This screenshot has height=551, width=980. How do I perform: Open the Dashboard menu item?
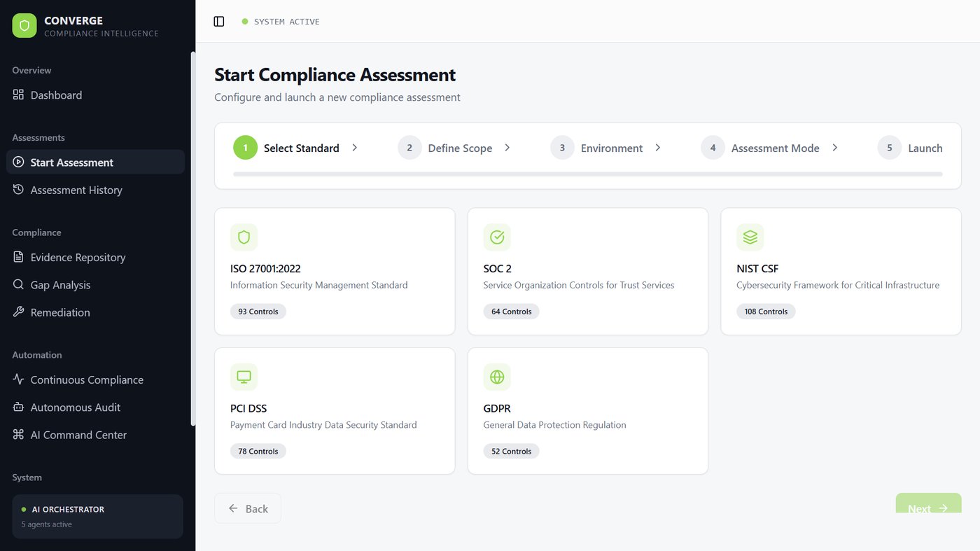(95, 95)
